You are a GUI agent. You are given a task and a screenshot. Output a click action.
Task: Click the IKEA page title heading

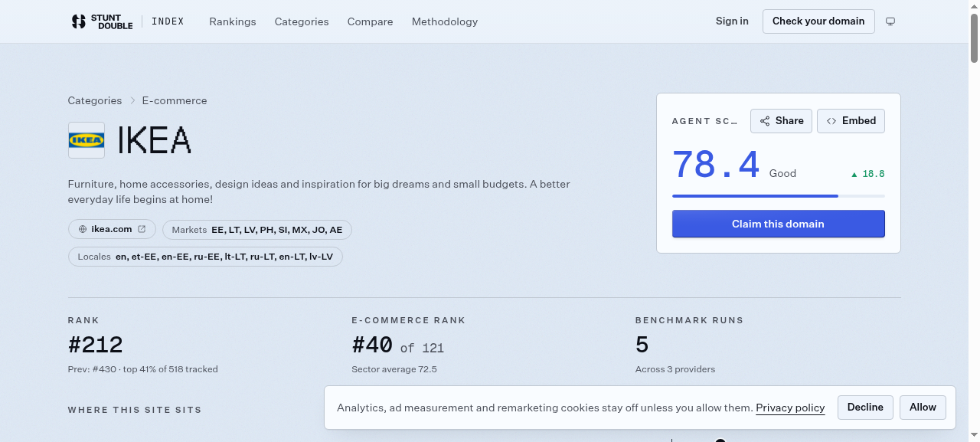[154, 140]
